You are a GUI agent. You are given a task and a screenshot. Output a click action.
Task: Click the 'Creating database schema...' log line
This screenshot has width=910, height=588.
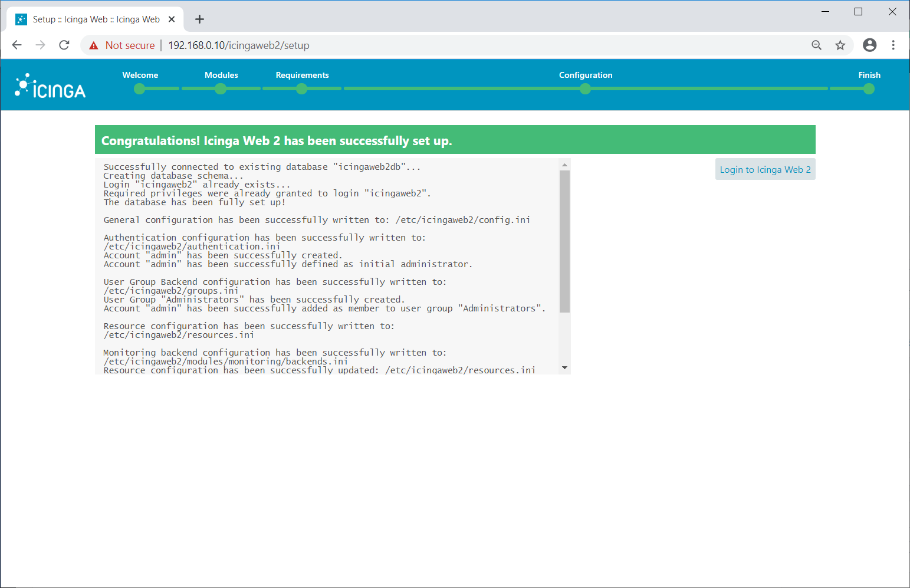(x=173, y=176)
